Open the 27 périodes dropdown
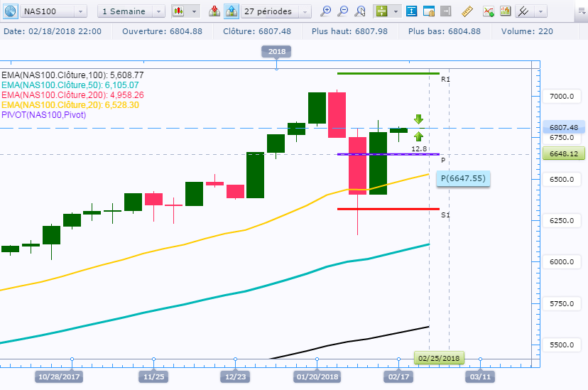The width and height of the screenshot is (588, 390). coord(305,11)
